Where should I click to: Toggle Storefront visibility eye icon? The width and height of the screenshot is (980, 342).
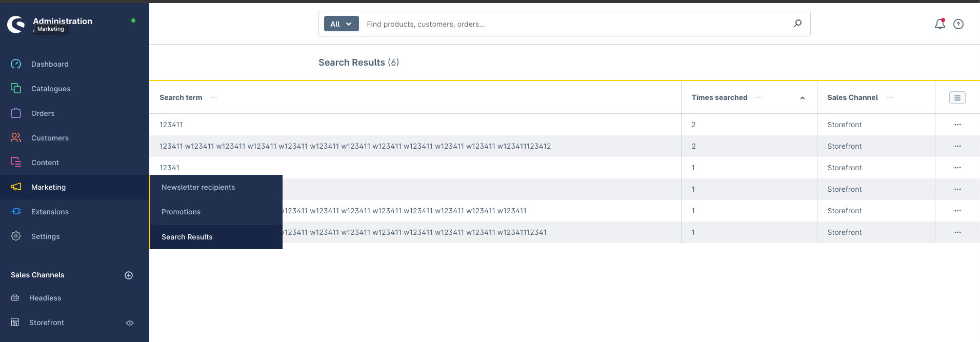click(x=130, y=323)
